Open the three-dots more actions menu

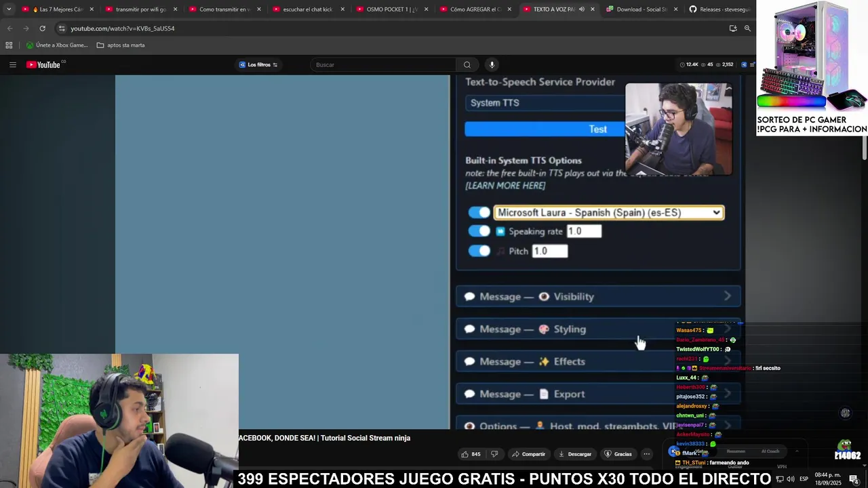point(646,454)
